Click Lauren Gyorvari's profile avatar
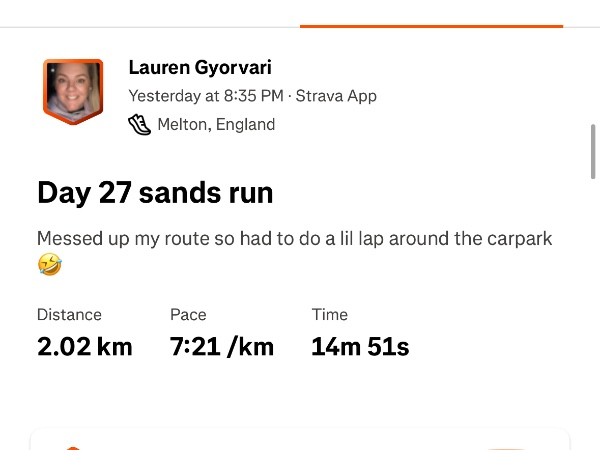 pyautogui.click(x=72, y=91)
